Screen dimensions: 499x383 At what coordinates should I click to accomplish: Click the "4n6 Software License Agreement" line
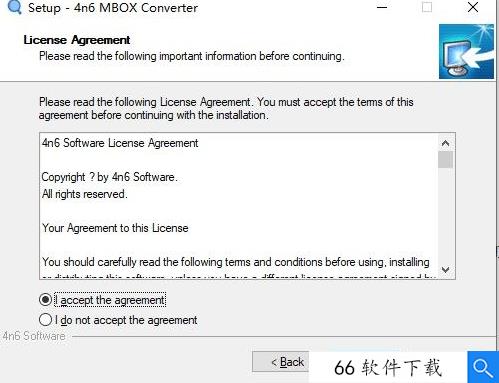120,143
